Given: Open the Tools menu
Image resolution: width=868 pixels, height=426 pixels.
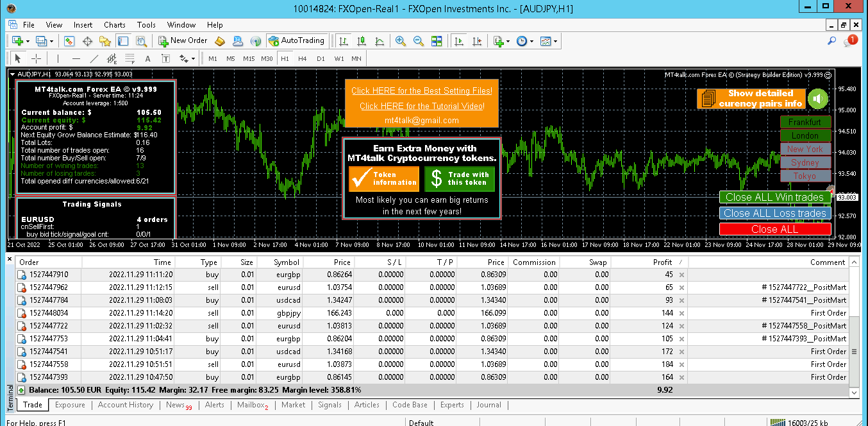Looking at the screenshot, I should click(x=146, y=25).
